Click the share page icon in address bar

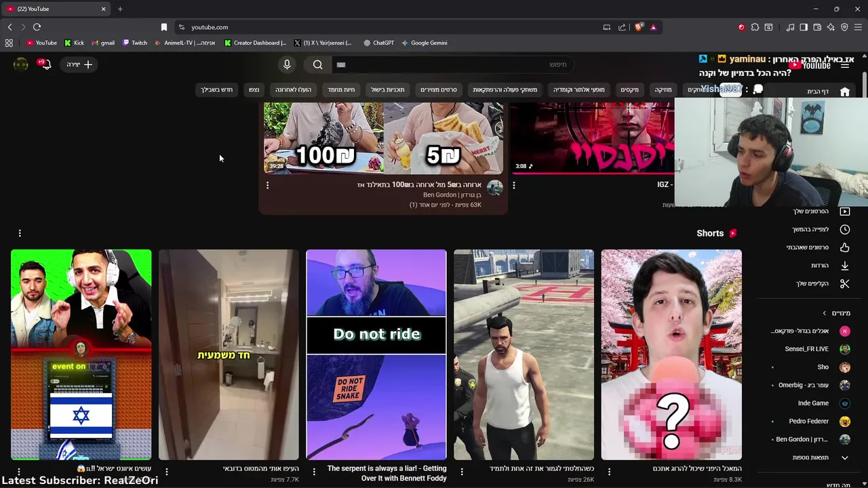[x=622, y=27]
